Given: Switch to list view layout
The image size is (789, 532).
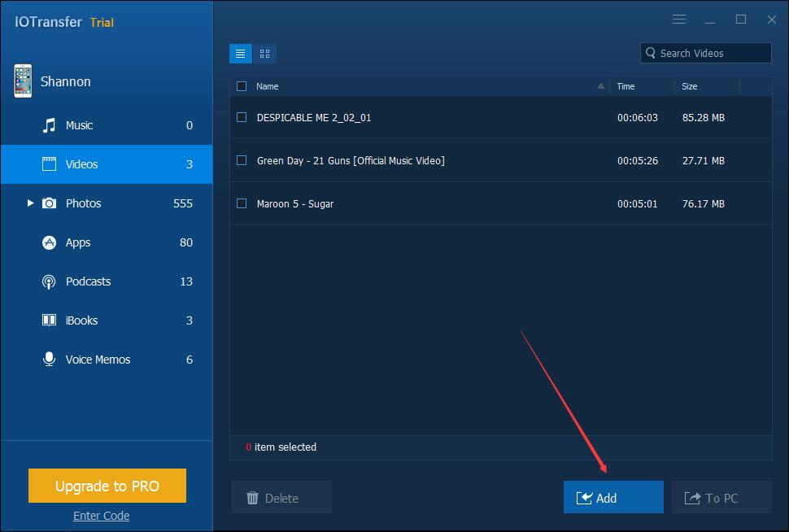Looking at the screenshot, I should tap(241, 54).
